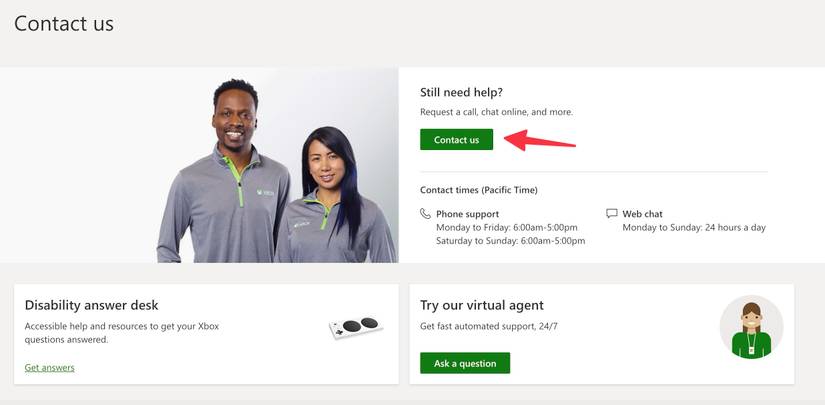Click the Web chat label
The image size is (825, 405).
click(642, 214)
